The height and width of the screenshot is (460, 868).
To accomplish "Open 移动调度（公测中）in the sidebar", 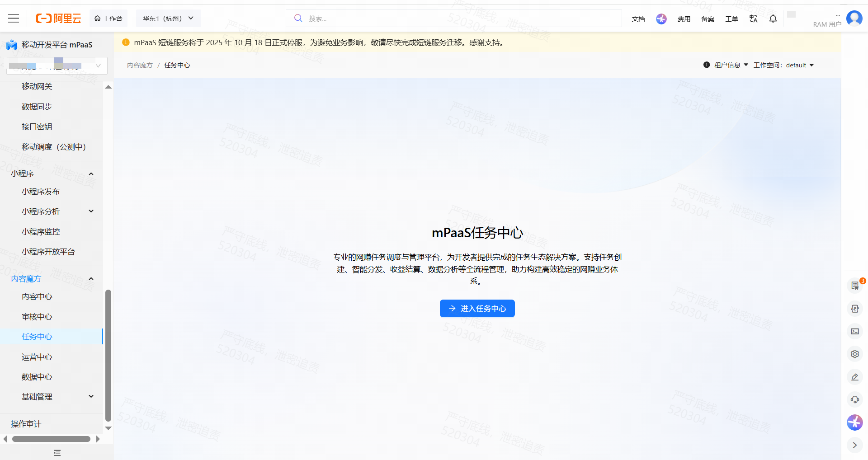I will click(54, 147).
